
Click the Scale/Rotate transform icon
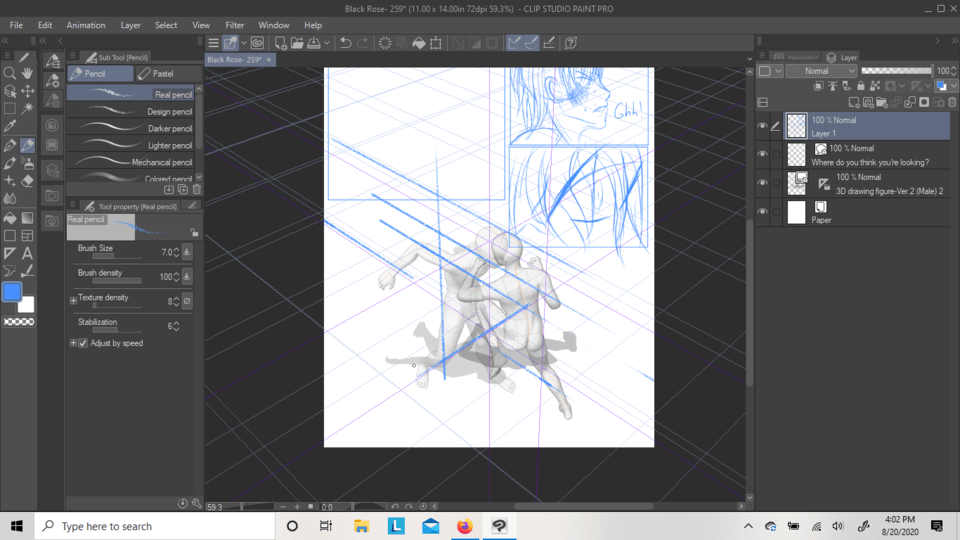(436, 43)
